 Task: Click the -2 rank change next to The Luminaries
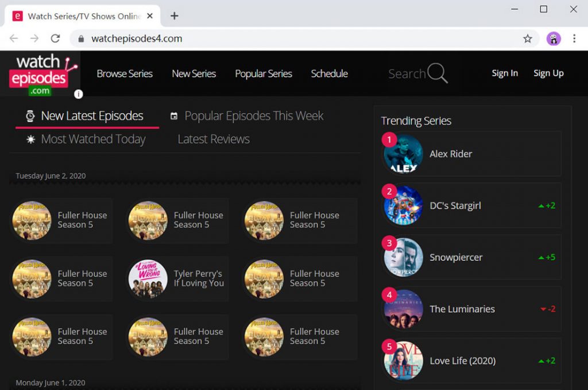coord(548,309)
